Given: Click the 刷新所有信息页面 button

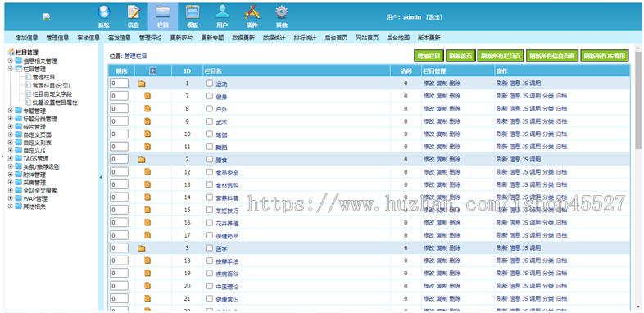Looking at the screenshot, I should pyautogui.click(x=553, y=56).
